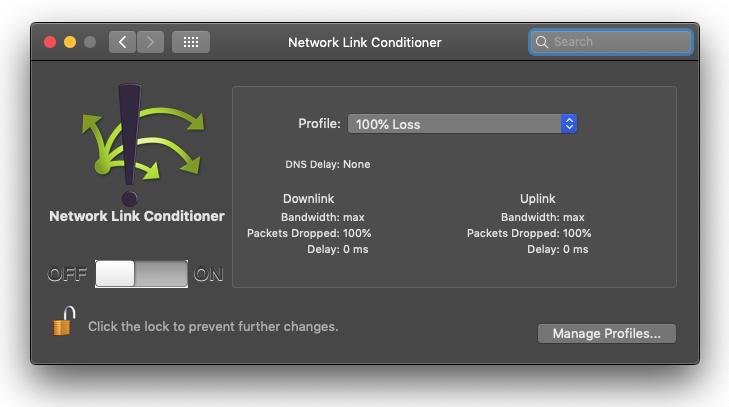Go forward with the right chevron
Image resolution: width=729 pixels, height=407 pixels.
(150, 42)
